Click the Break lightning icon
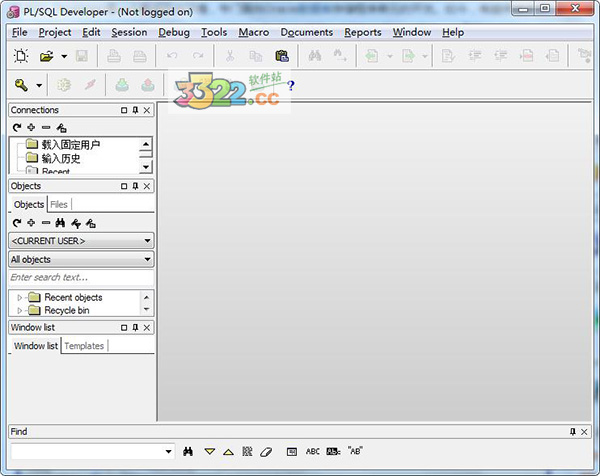 [90, 85]
